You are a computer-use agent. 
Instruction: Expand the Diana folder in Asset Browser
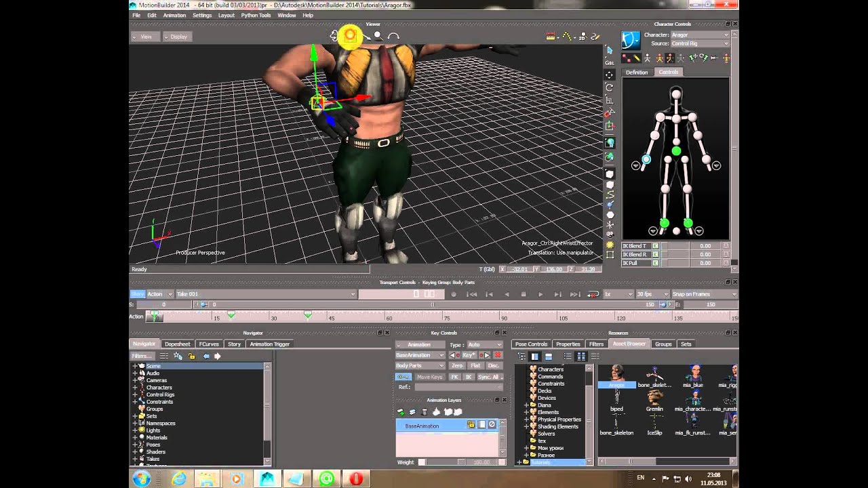coord(526,405)
